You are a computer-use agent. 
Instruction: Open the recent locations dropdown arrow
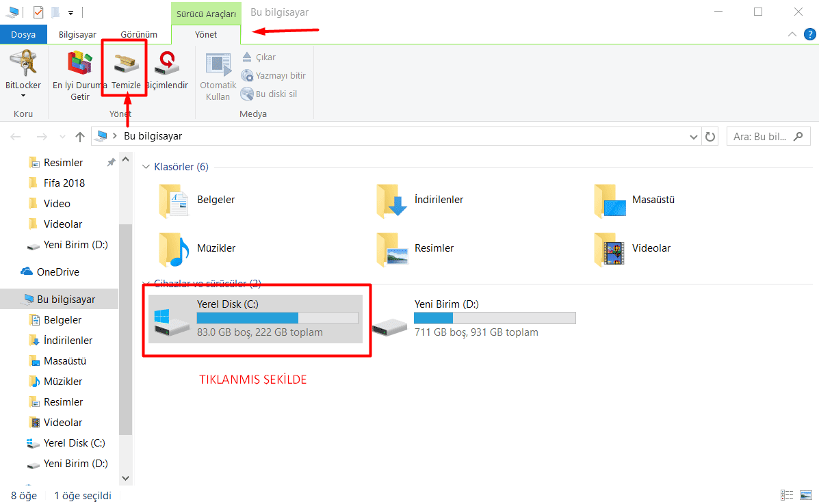pyautogui.click(x=62, y=137)
